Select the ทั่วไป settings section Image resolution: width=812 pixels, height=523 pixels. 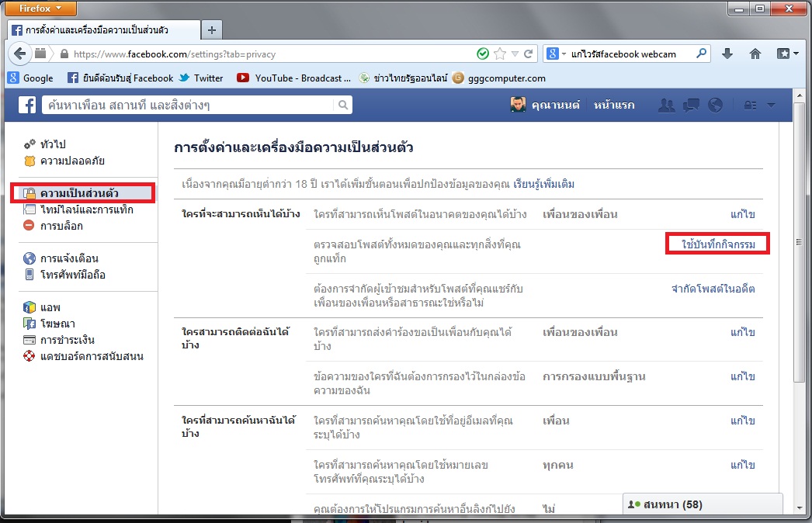44,144
